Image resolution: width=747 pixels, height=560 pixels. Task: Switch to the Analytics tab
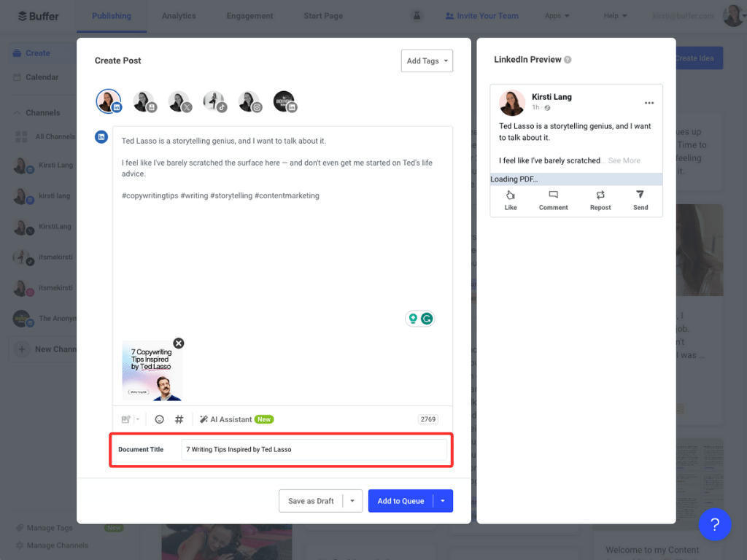click(179, 16)
